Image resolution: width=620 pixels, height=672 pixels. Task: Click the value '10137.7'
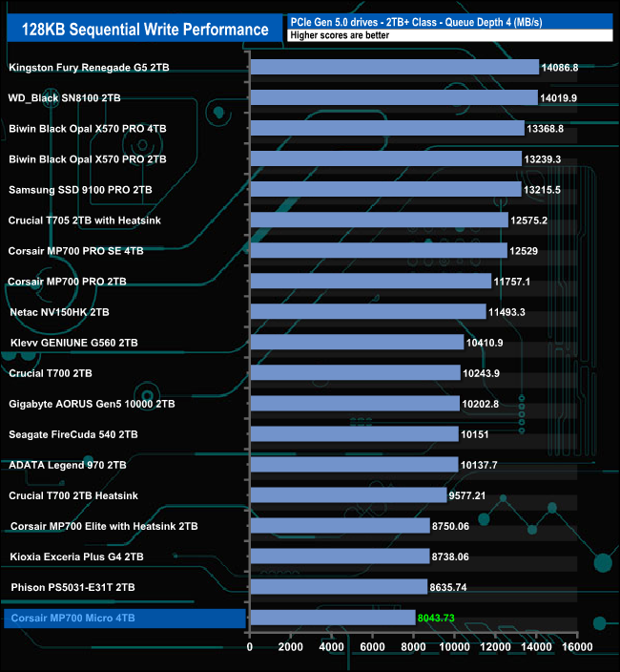tap(479, 465)
